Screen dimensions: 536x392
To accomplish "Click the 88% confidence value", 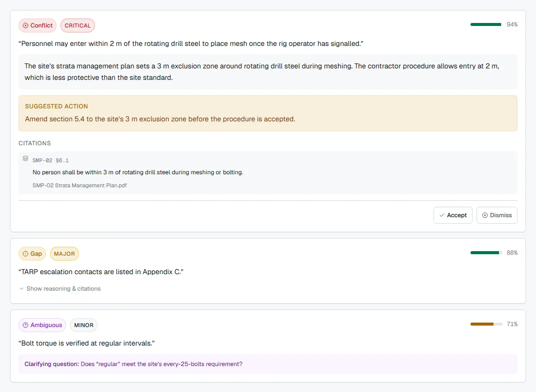I will point(512,253).
